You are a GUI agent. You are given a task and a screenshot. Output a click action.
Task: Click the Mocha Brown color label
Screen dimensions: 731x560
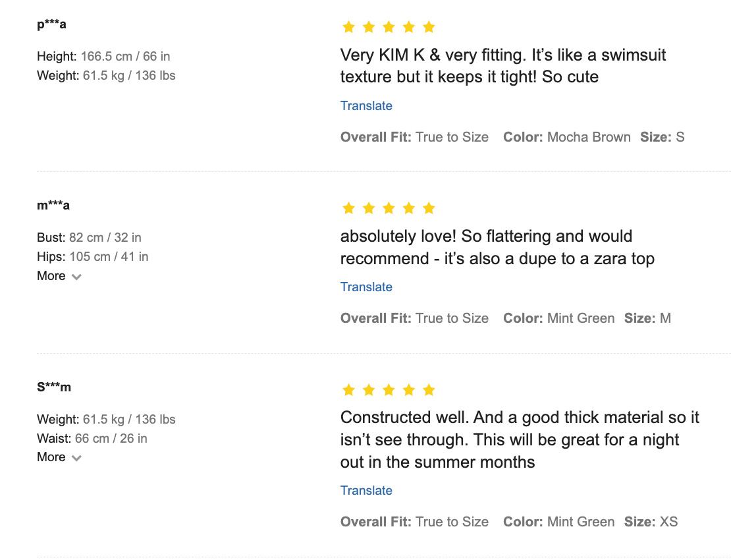pyautogui.click(x=588, y=138)
